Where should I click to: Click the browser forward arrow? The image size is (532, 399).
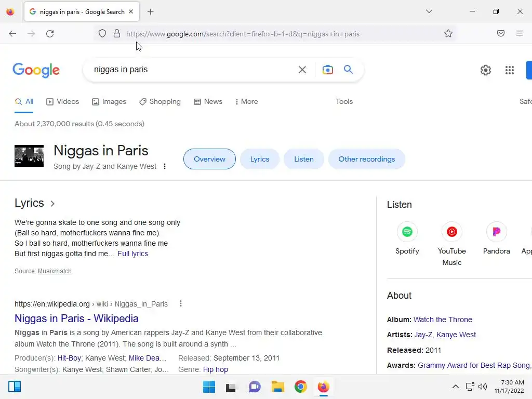tap(31, 34)
